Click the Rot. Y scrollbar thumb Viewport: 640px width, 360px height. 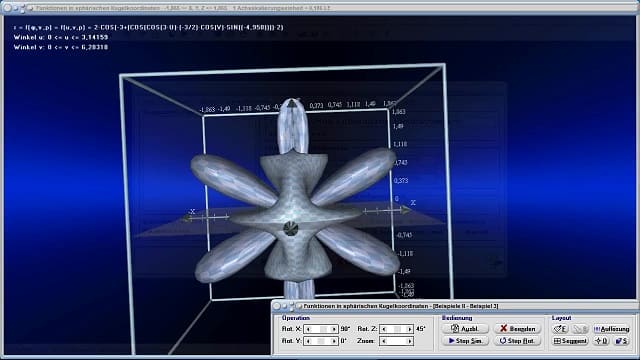pos(321,341)
